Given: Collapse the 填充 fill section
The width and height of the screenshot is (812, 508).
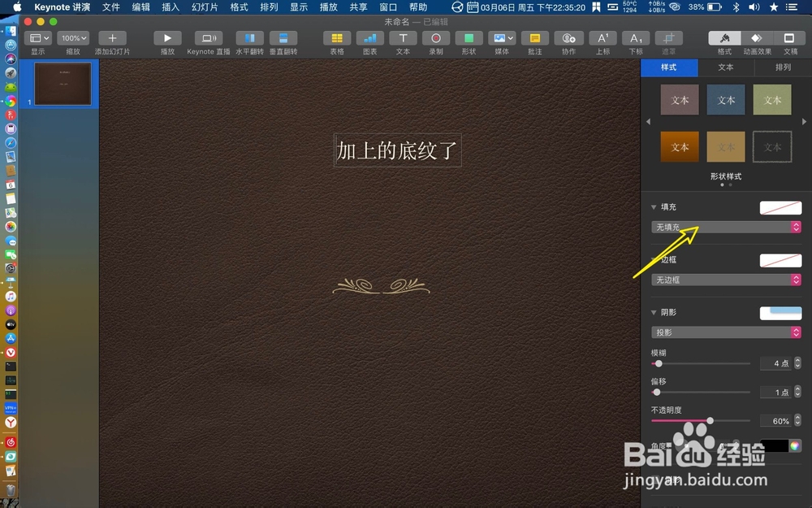Looking at the screenshot, I should pyautogui.click(x=654, y=206).
